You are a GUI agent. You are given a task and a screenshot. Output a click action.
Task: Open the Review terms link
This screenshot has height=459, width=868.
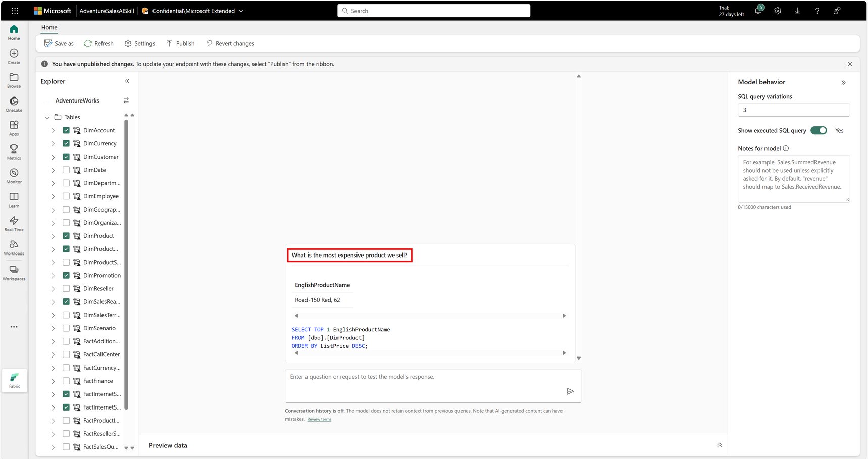click(319, 419)
